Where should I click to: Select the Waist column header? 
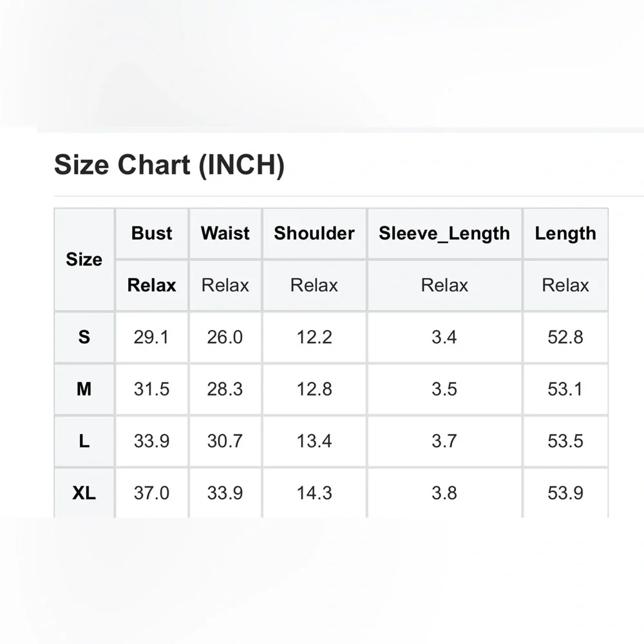click(225, 233)
